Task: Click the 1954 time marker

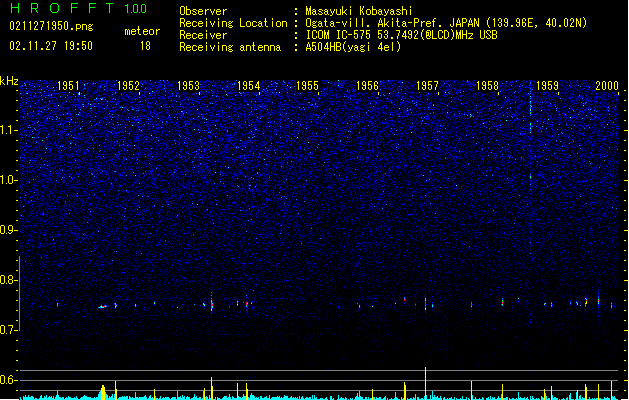Action: pos(248,85)
